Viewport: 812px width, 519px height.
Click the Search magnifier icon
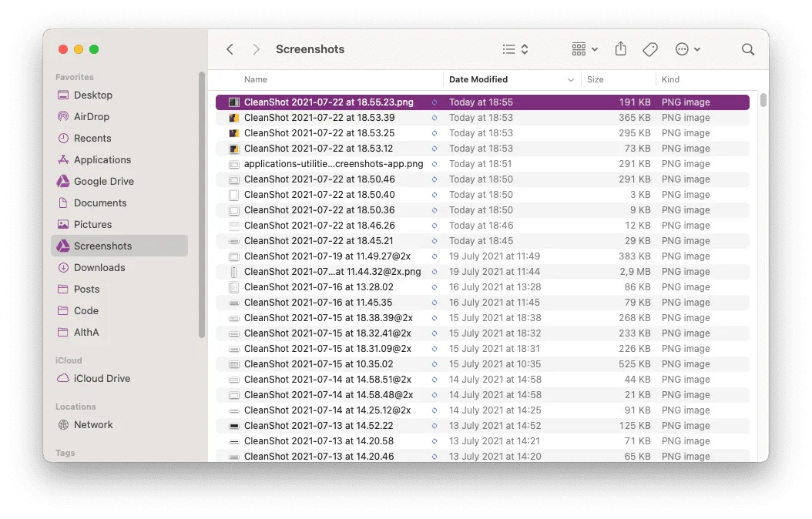(x=747, y=49)
